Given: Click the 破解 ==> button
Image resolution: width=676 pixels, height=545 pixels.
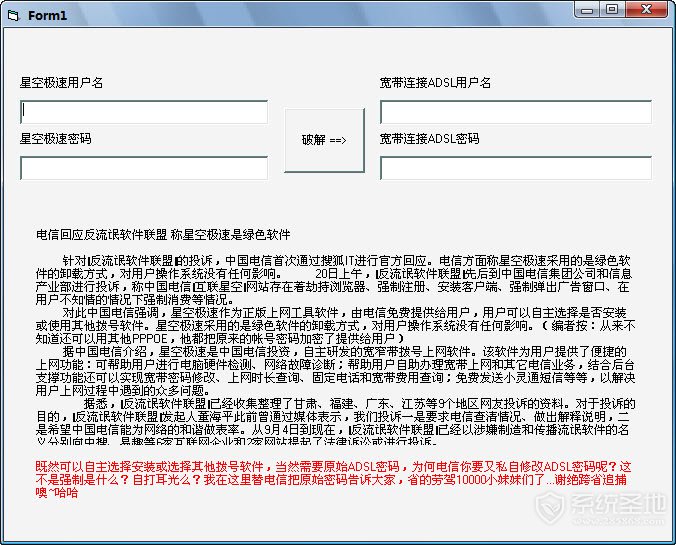Looking at the screenshot, I should coord(324,140).
